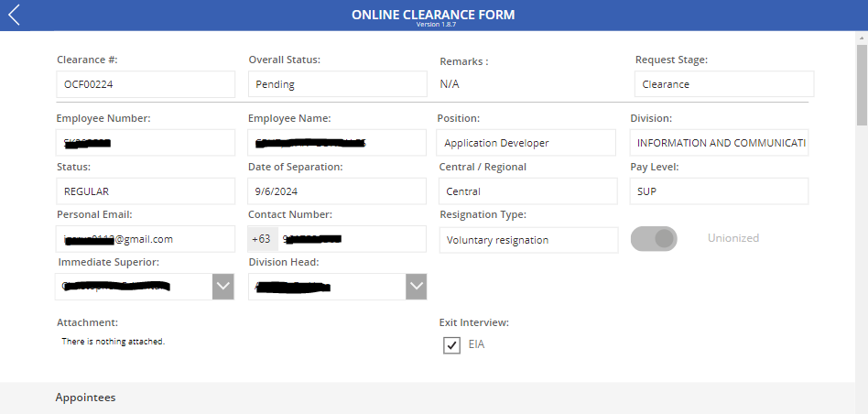The width and height of the screenshot is (868, 414).
Task: Select the Resignation Type field
Action: pos(528,240)
